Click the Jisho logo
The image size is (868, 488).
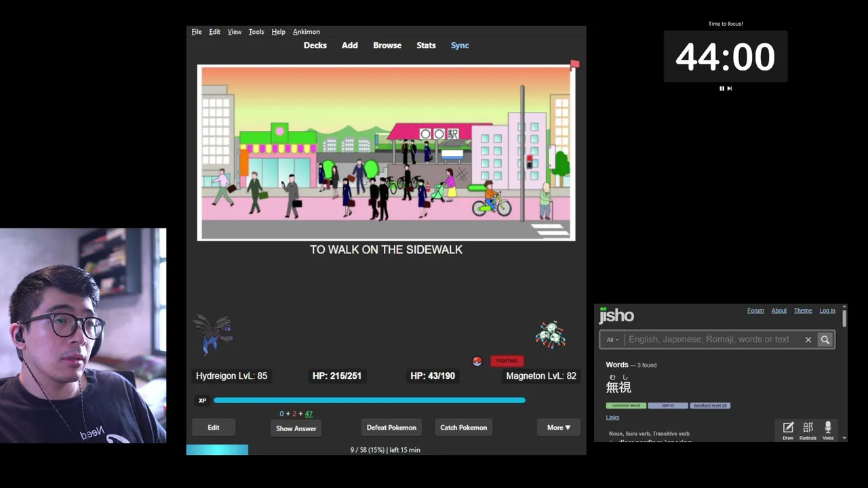tap(616, 315)
